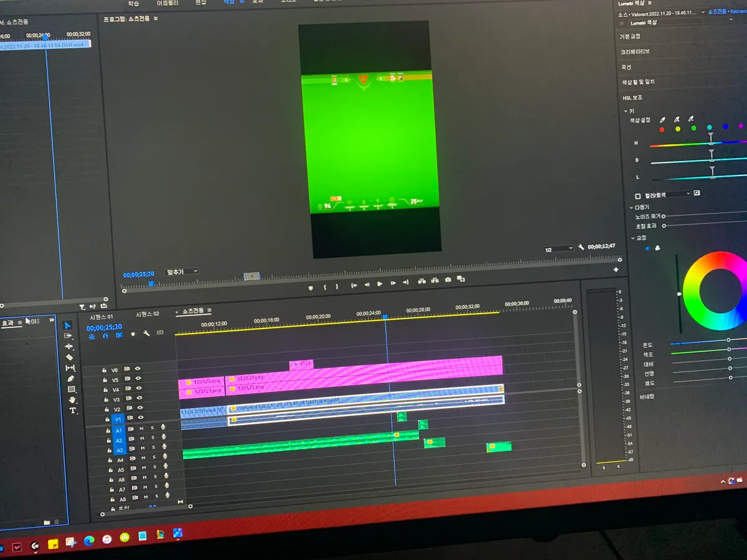Switch to the 시퀀스 02 timeline tab

pyautogui.click(x=148, y=314)
